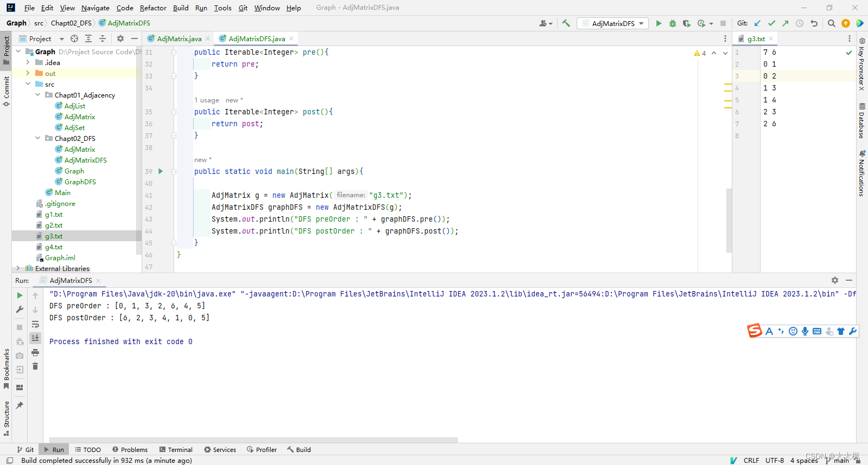Build project with the hammer icon
868x465 pixels.
pos(566,23)
